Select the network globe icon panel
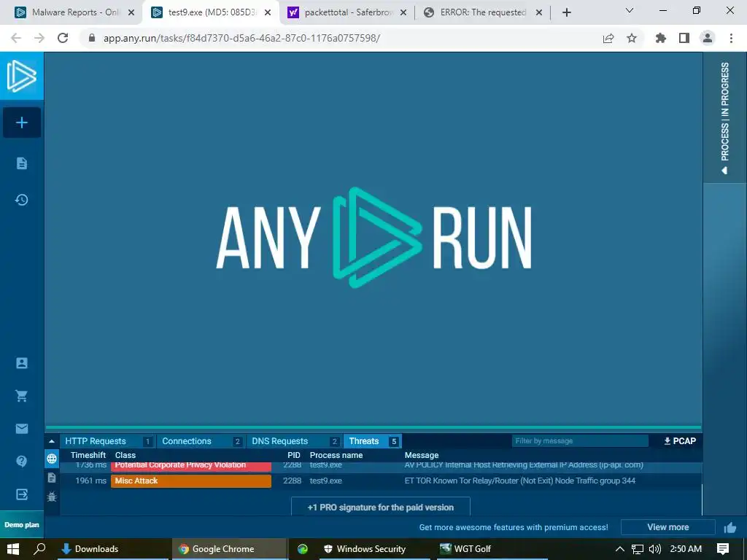 point(52,459)
